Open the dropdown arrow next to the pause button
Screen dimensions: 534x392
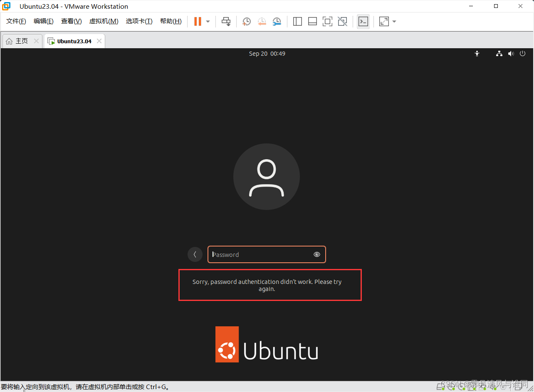[x=208, y=21]
